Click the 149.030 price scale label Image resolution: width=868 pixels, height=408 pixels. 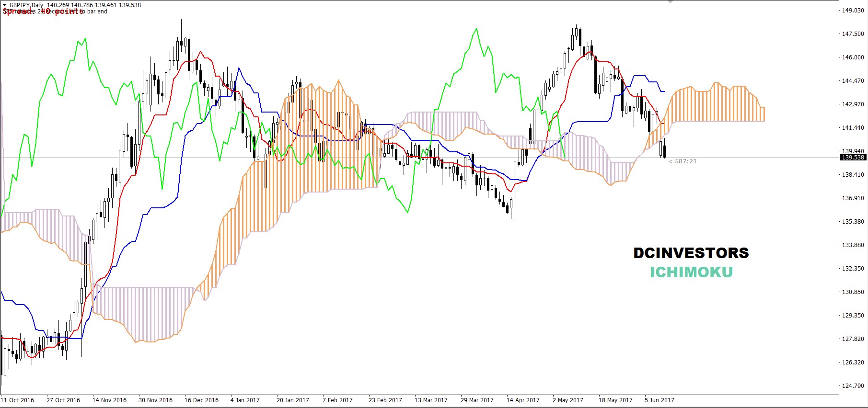click(x=853, y=11)
